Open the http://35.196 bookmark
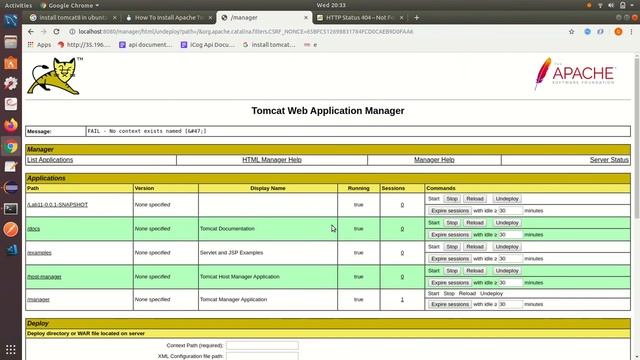Screen dimensions: 640x360 (x=84, y=44)
